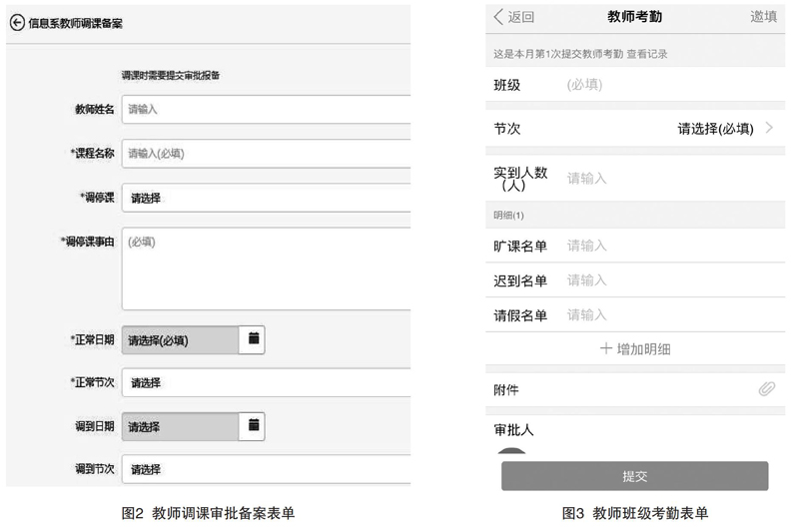799x532 pixels.
Task: Click the back arrow icon beside 信息系教师调课备案
Action: [17, 23]
